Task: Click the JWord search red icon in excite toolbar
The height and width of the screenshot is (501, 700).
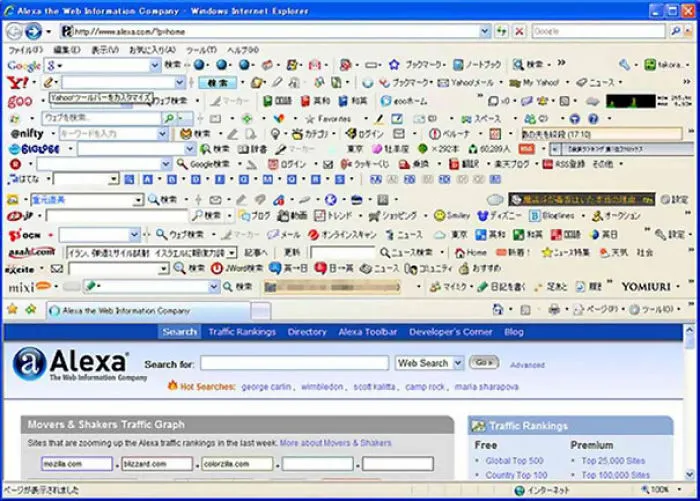Action: click(x=217, y=268)
